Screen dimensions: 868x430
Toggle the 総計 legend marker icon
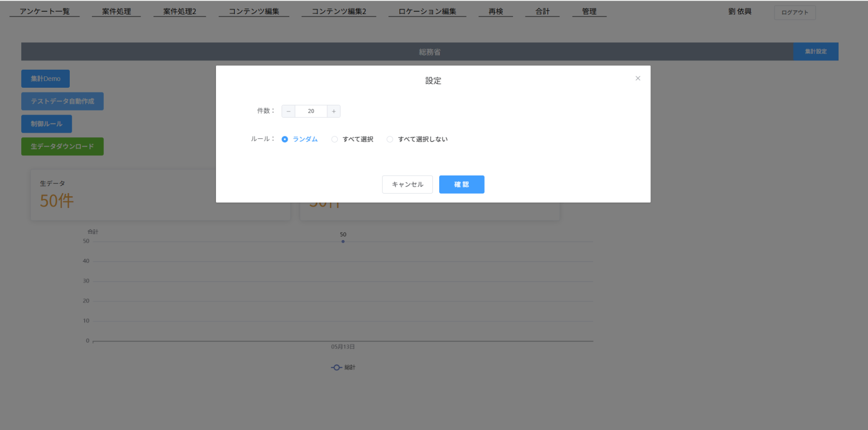(337, 368)
